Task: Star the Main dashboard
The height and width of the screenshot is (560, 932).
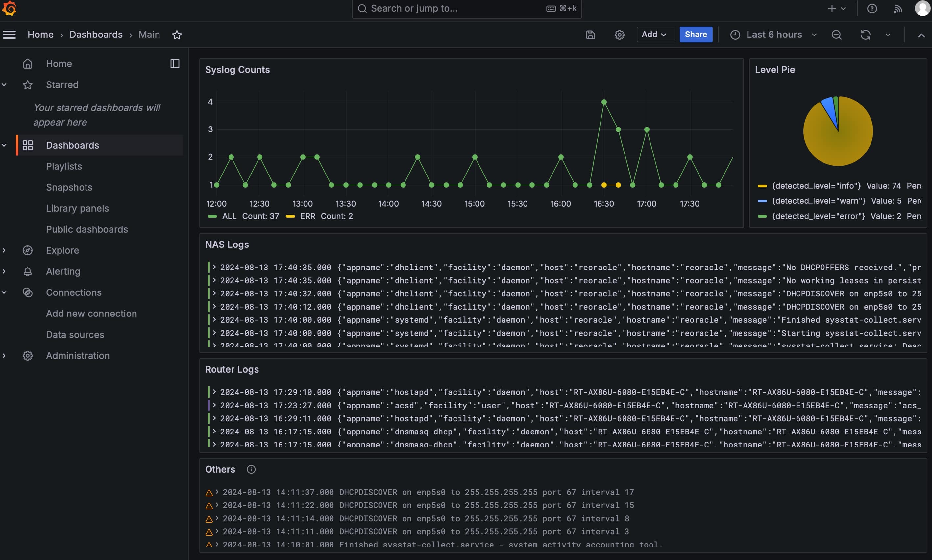Action: point(177,35)
